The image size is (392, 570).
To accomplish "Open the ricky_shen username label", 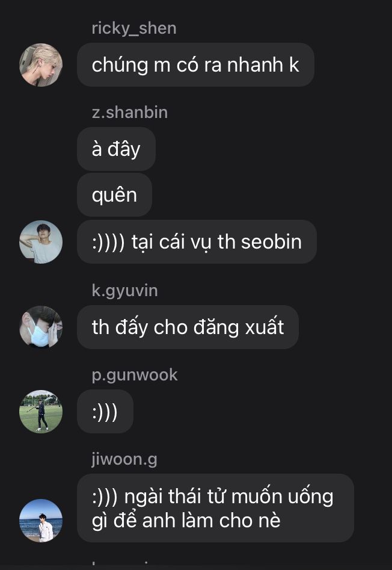I will coord(134,28).
